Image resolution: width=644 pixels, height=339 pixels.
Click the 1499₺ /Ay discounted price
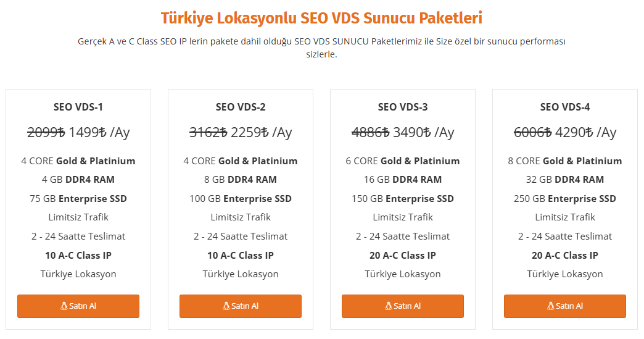click(99, 133)
